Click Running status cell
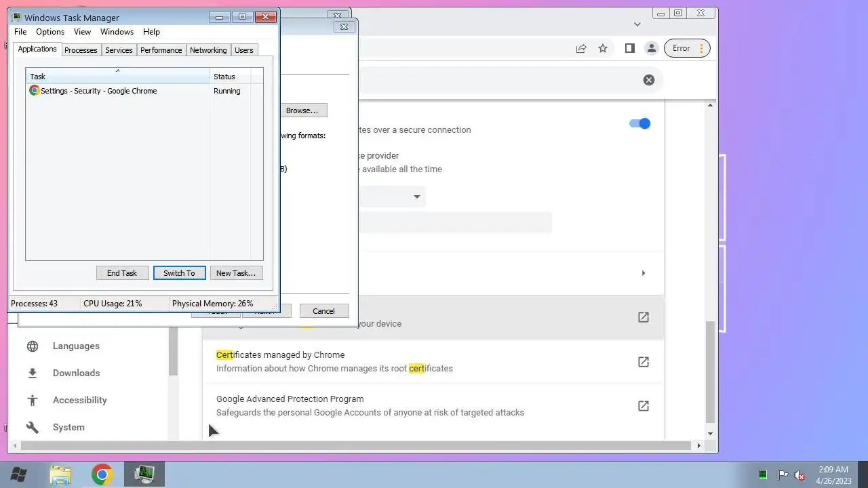The width and height of the screenshot is (868, 488). point(227,91)
